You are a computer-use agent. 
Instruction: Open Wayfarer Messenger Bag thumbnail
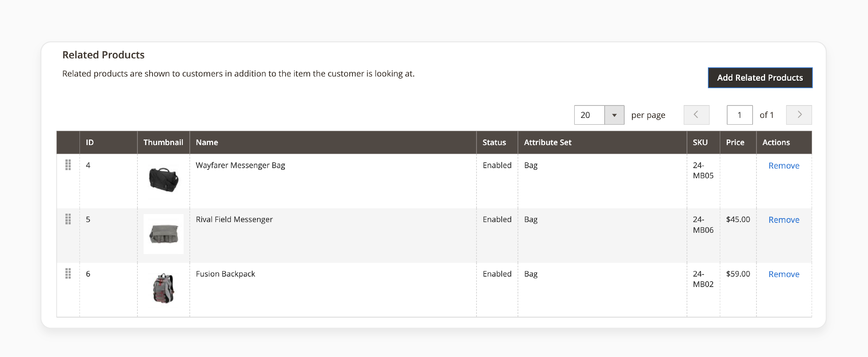pos(163,180)
